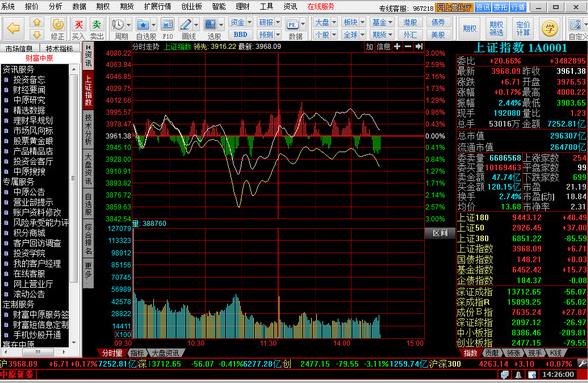Click the left panel scrollbar up arrow
This screenshot has width=588, height=383.
click(74, 69)
